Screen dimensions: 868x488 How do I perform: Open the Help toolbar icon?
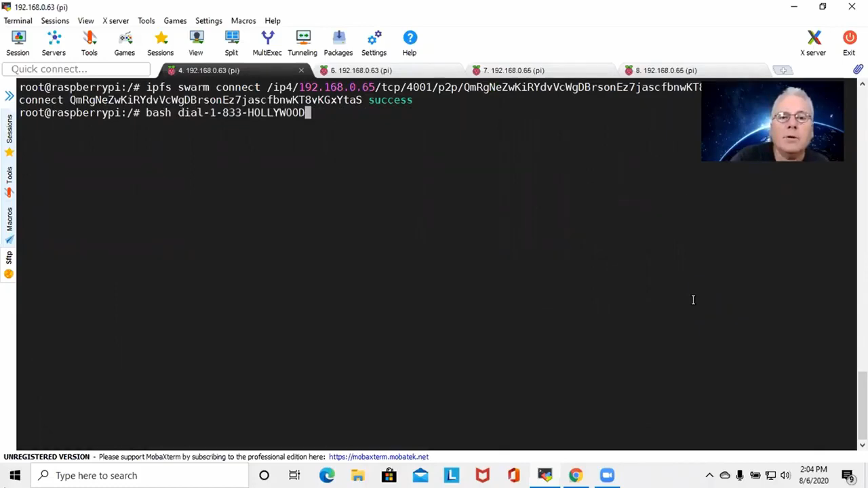pos(410,43)
